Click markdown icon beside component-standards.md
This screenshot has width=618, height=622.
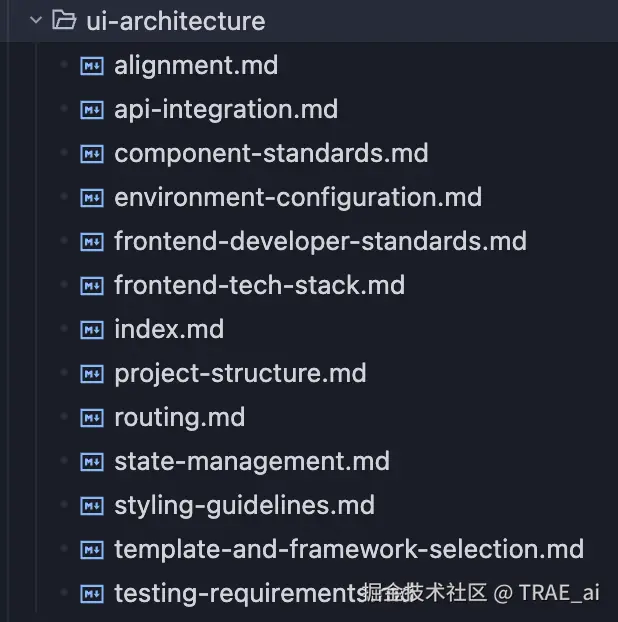click(x=92, y=154)
